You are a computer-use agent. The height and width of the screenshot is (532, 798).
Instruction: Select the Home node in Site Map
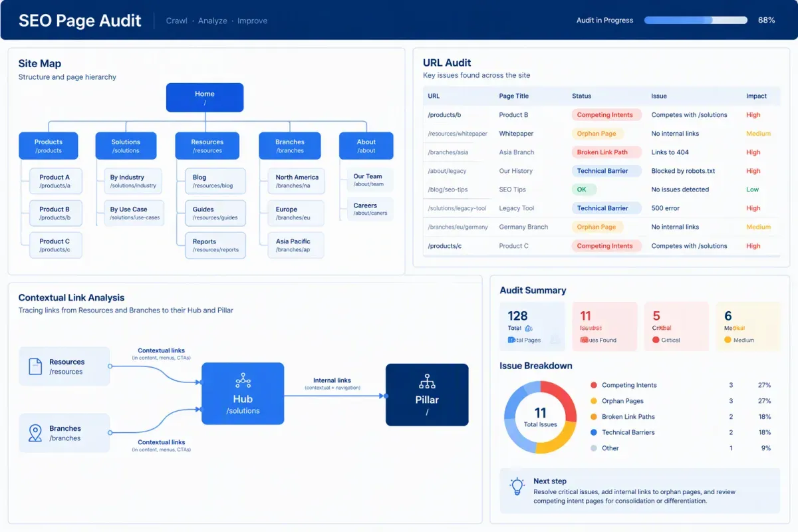coord(205,98)
